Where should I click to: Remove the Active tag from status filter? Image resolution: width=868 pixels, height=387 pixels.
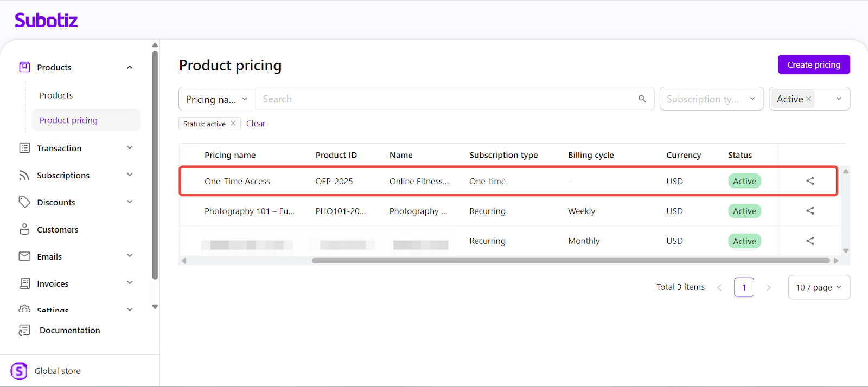tap(808, 99)
